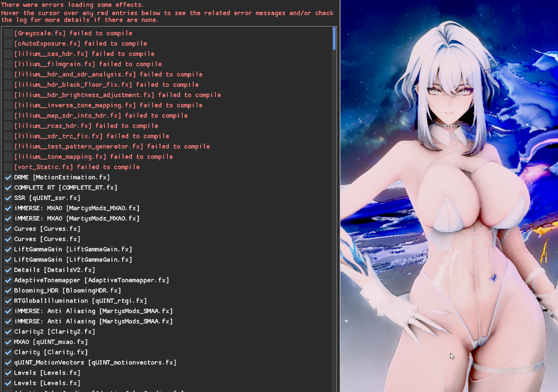Click the RTGlobalIllumination [qUINT_rtgi.fx] label
The image size is (558, 392).
pos(80,301)
